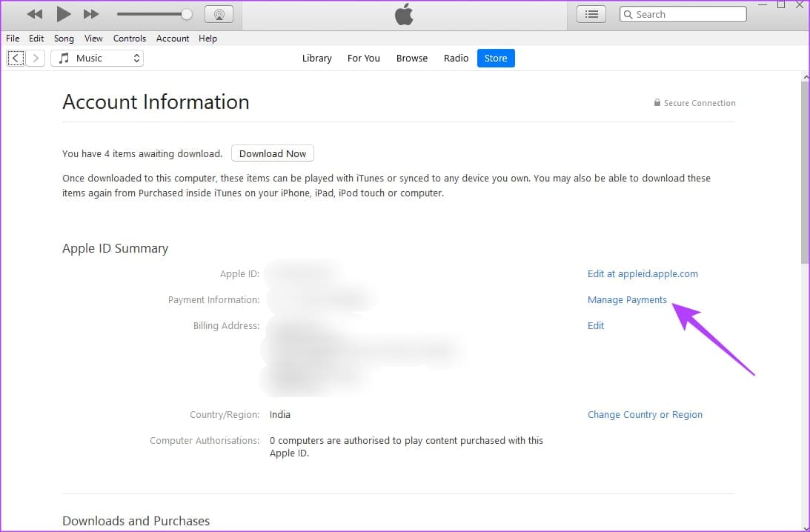Focus the Search field

pyautogui.click(x=683, y=14)
